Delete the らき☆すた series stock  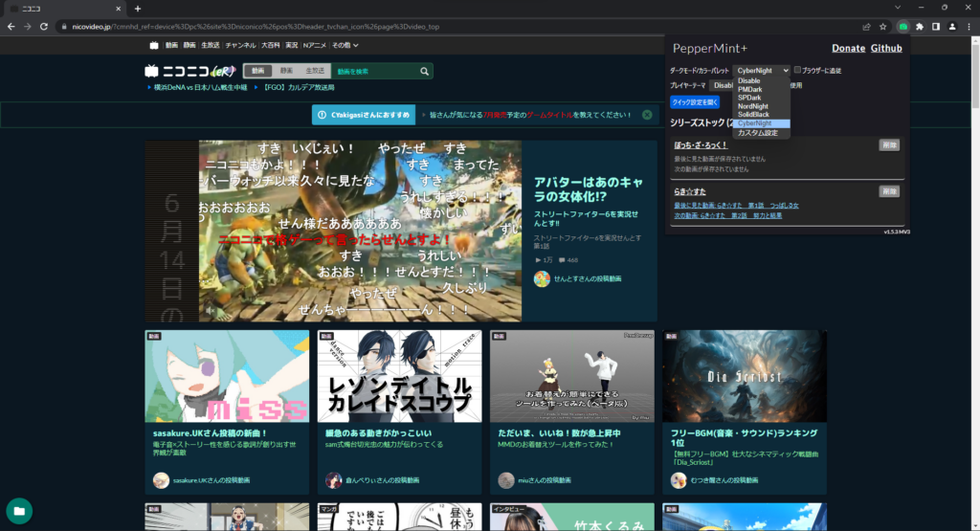(889, 191)
